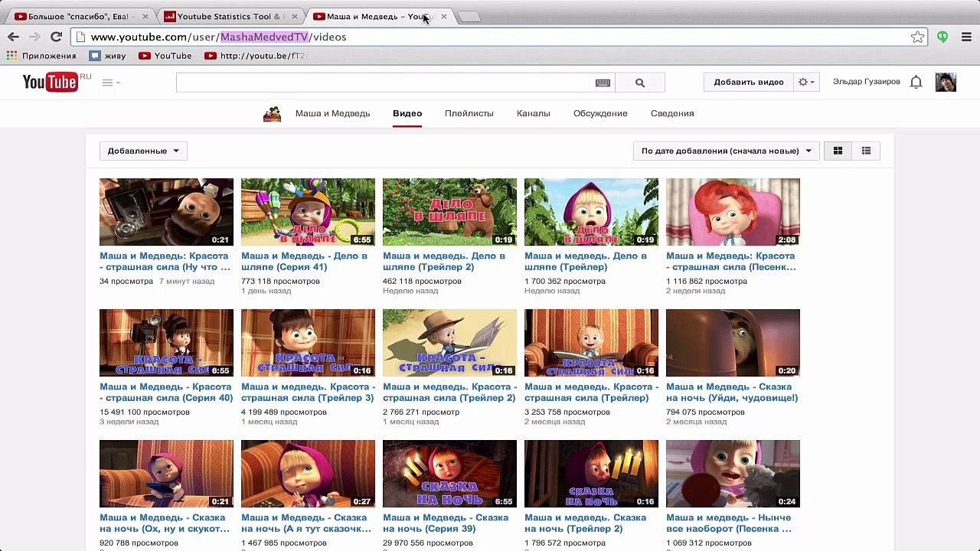Open the thumbnail for Сказка на ночь (Уйди, чудовище!)
The width and height of the screenshot is (980, 551).
click(733, 343)
